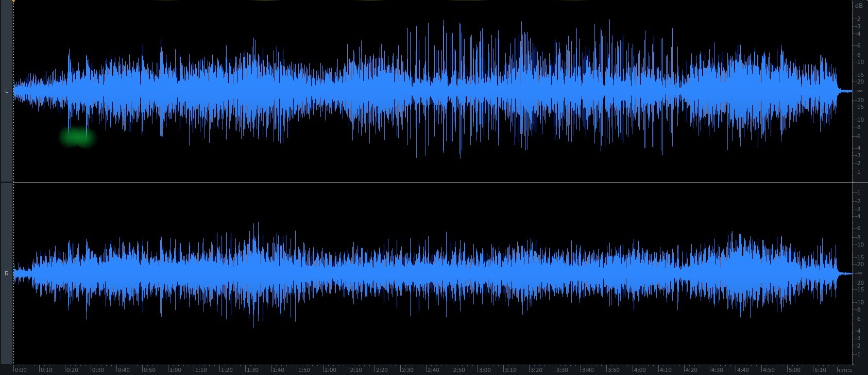Click the 0:20 mark on the time ruler
Viewport: 868px width, 375px height.
pos(72,370)
